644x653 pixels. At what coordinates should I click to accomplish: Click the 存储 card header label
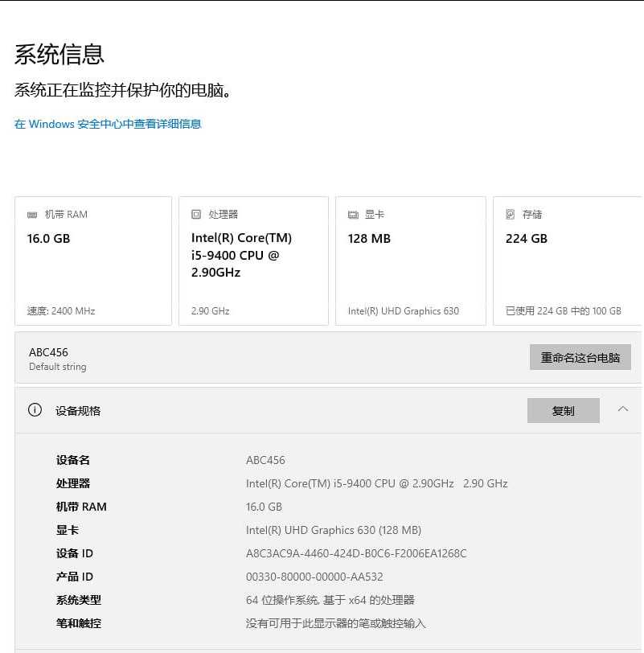click(x=532, y=215)
